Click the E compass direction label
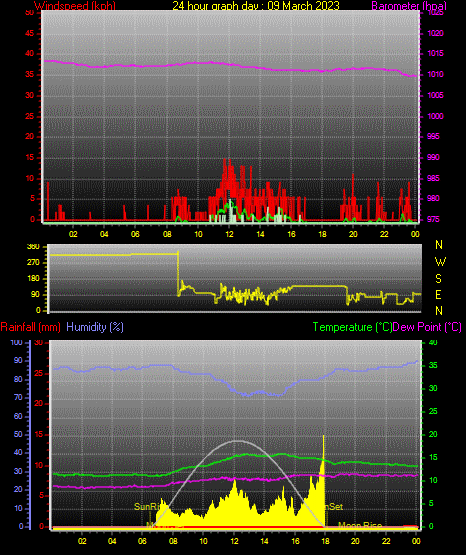Screen dimensions: 466x555 pos(438,294)
